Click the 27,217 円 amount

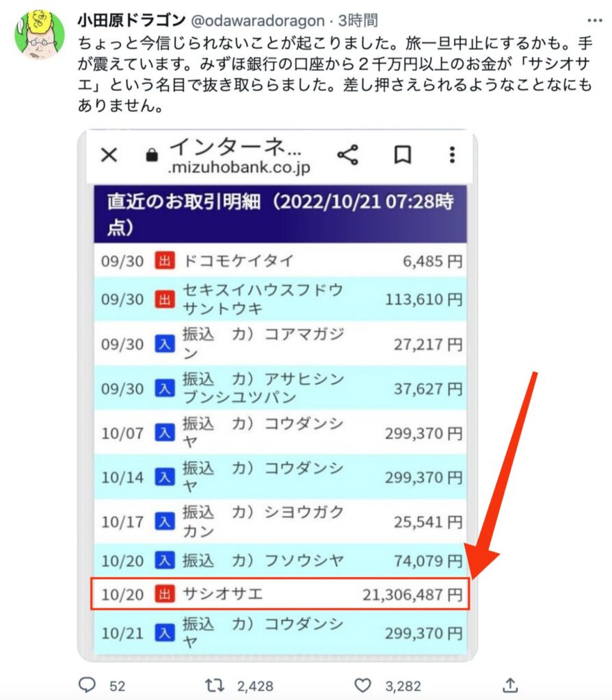click(428, 345)
